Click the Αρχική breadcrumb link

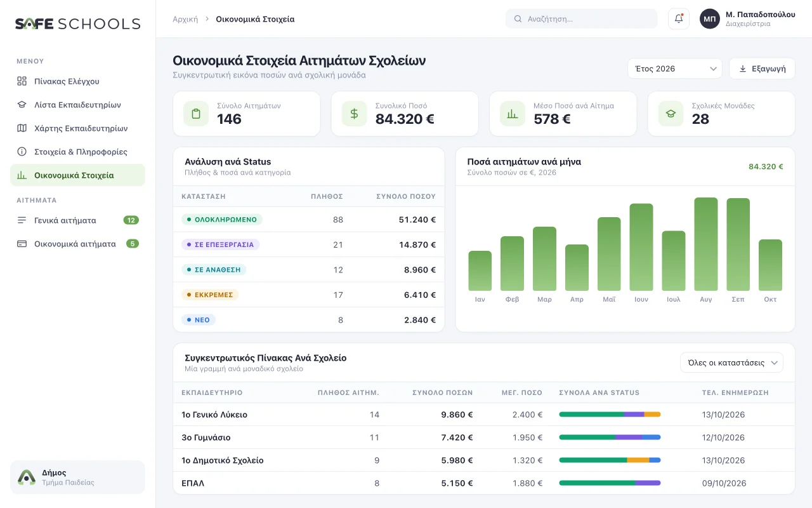click(185, 19)
